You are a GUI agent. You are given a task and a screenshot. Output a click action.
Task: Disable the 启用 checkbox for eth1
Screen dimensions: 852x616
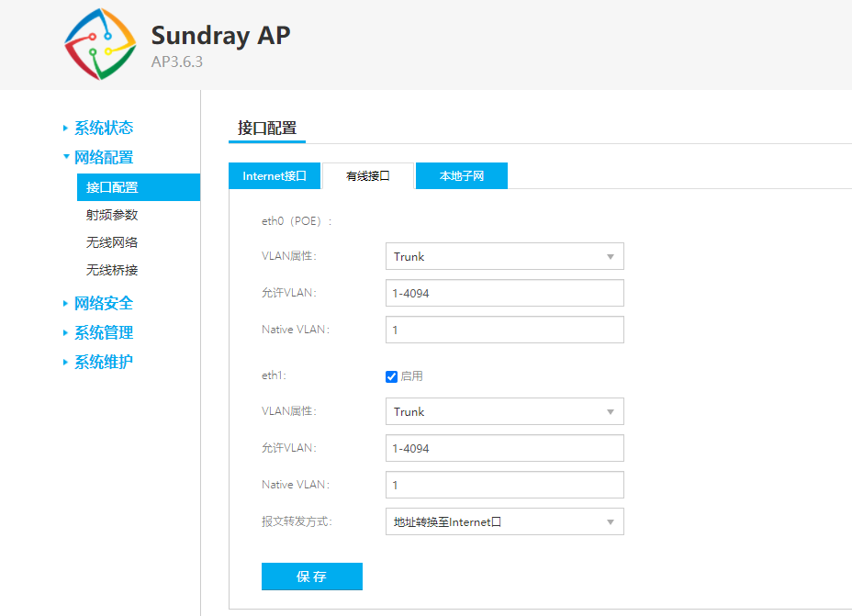pos(390,375)
